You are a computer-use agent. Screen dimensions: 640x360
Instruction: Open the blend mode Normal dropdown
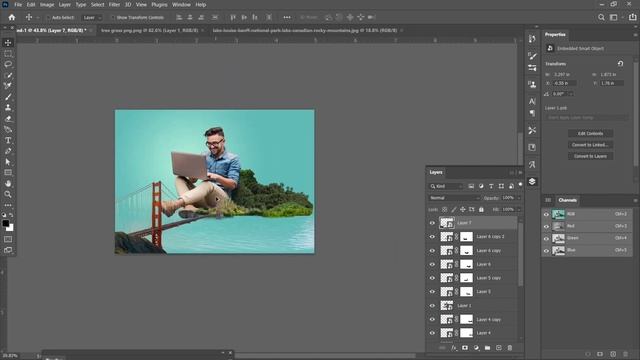[x=454, y=198]
